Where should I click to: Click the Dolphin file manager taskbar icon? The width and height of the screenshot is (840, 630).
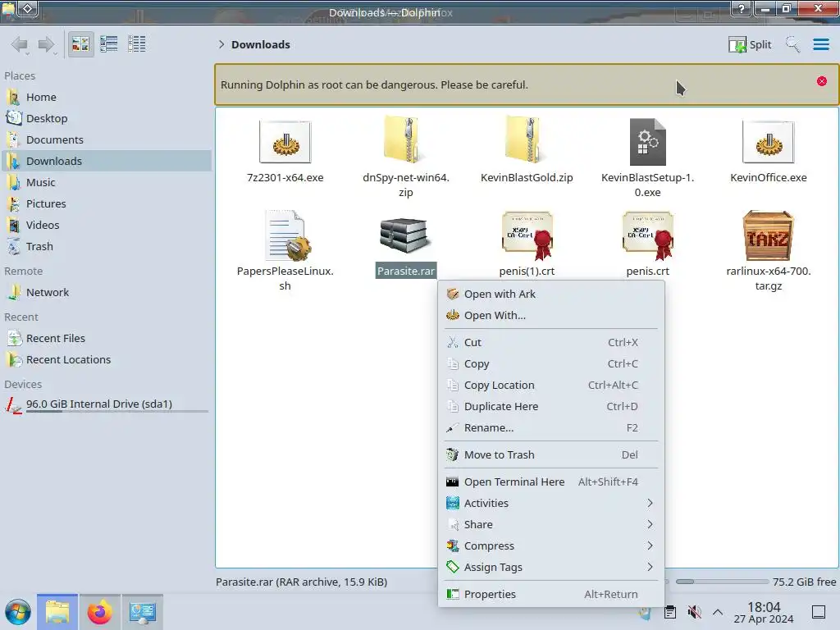pyautogui.click(x=57, y=612)
